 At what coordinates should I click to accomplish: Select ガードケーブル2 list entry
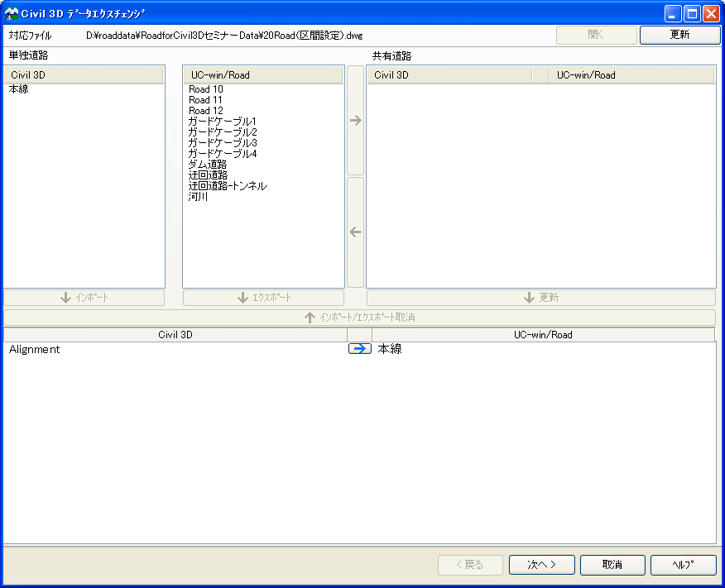(223, 132)
